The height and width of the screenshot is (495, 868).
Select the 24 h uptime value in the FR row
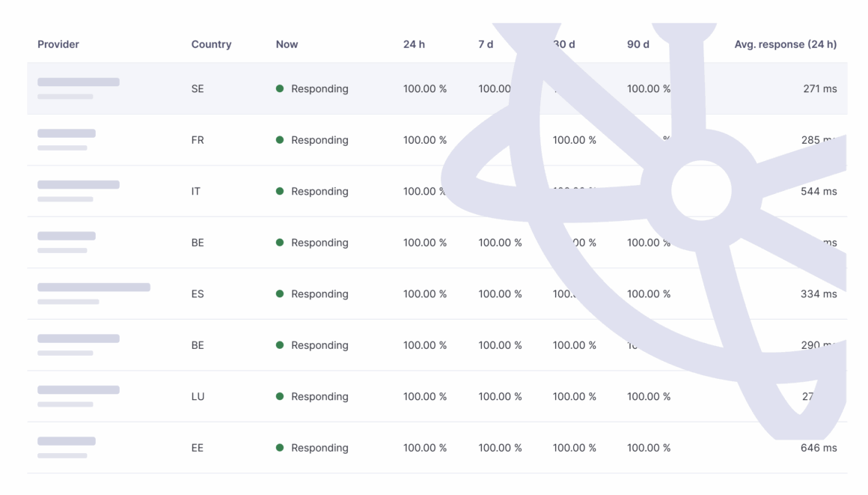[424, 140]
